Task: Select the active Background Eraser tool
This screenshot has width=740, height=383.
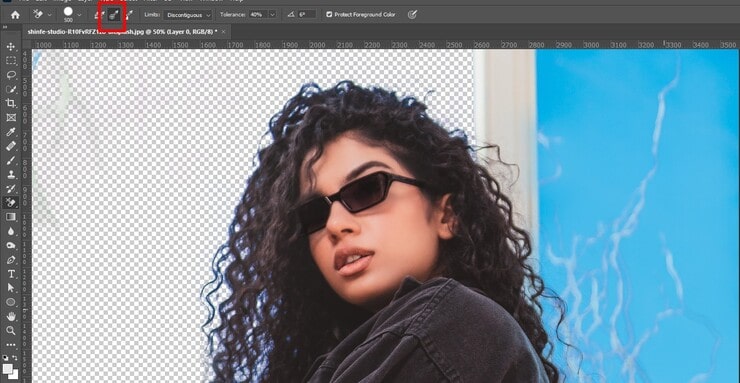Action: pyautogui.click(x=11, y=203)
